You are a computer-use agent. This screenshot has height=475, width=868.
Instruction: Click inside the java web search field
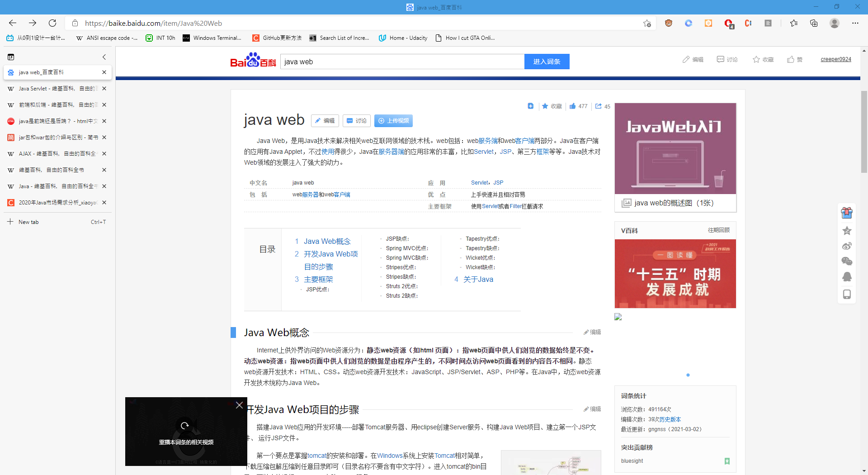402,62
